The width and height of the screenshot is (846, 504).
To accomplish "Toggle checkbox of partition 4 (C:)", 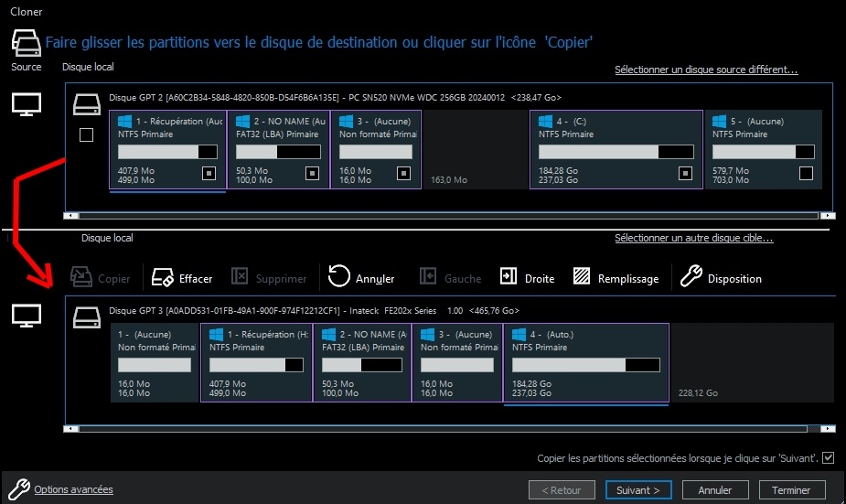I will point(685,173).
